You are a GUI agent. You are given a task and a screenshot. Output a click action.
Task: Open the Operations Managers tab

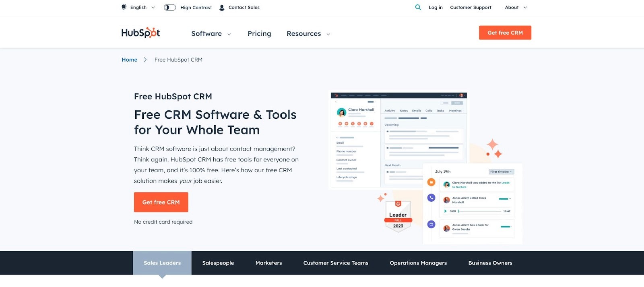click(418, 263)
